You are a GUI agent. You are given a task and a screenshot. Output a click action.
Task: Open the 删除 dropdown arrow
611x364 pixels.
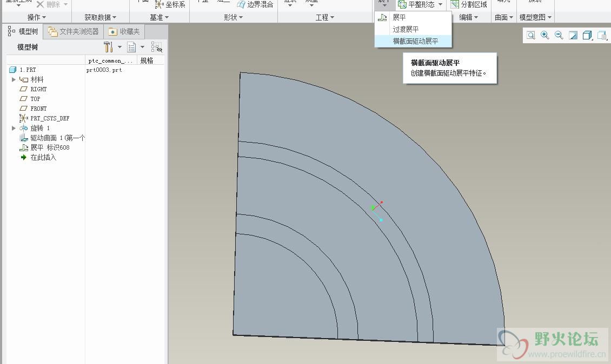click(x=65, y=4)
